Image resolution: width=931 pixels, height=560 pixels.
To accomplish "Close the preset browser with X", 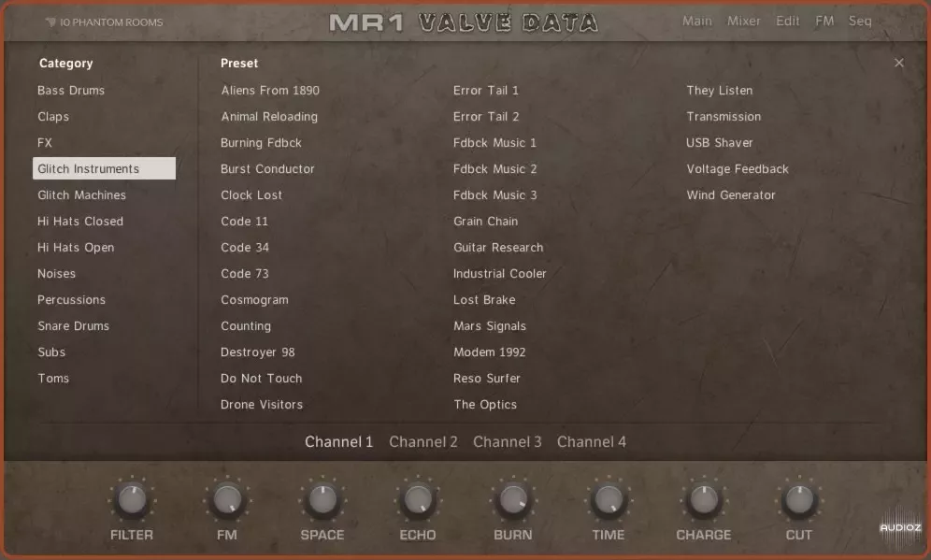I will 899,64.
